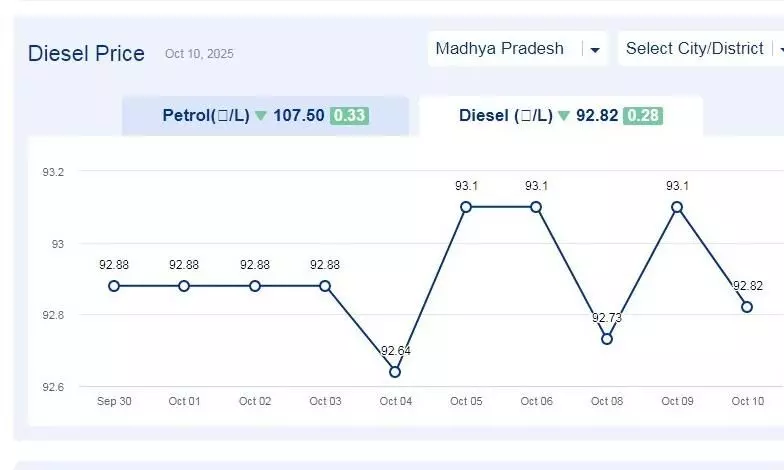Click the Oct 03 data point marker
This screenshot has height=470, width=784.
point(325,286)
